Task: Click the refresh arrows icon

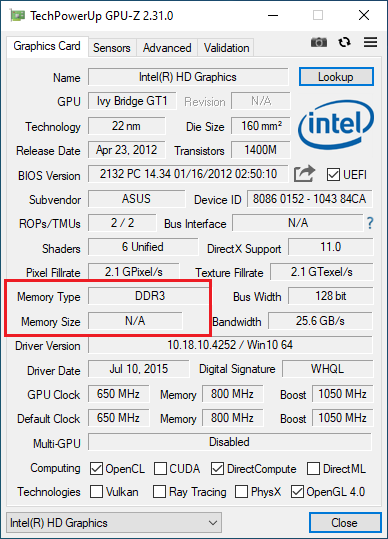Action: click(344, 42)
